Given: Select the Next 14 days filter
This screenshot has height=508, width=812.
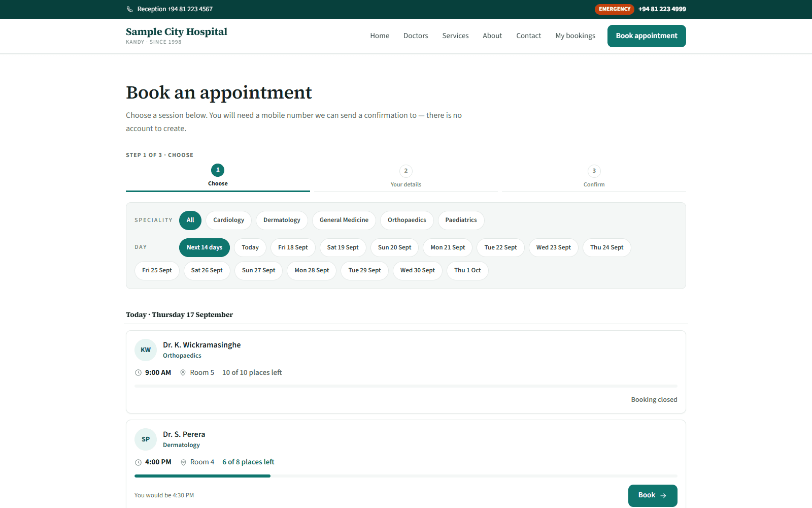Looking at the screenshot, I should pyautogui.click(x=205, y=248).
